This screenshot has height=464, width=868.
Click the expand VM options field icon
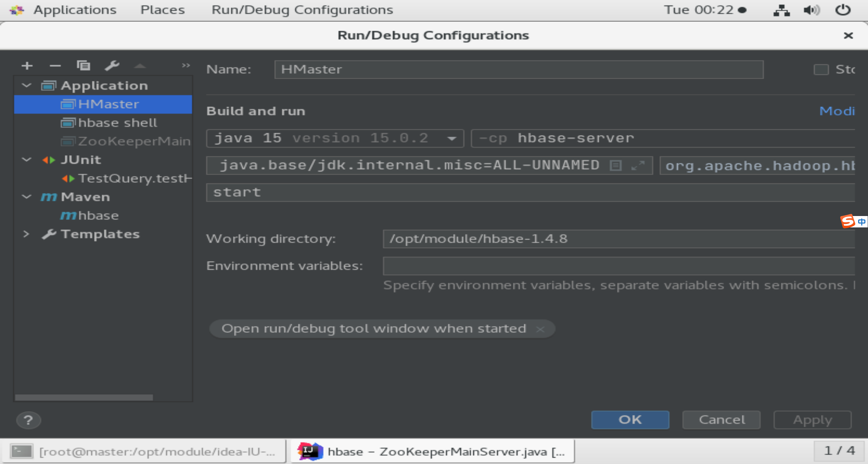(638, 166)
